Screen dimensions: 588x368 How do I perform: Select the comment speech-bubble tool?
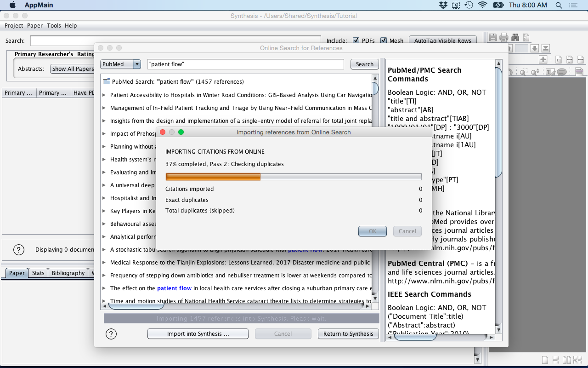pos(561,72)
